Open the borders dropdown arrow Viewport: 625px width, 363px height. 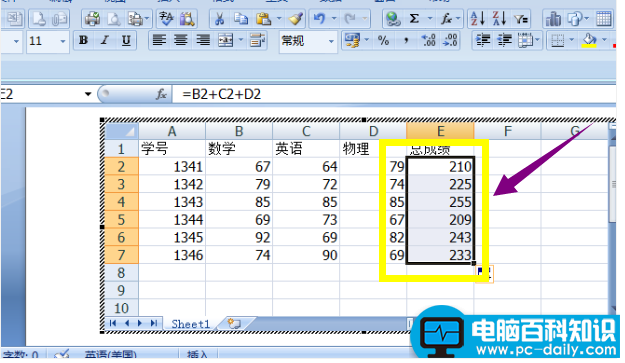coord(571,40)
